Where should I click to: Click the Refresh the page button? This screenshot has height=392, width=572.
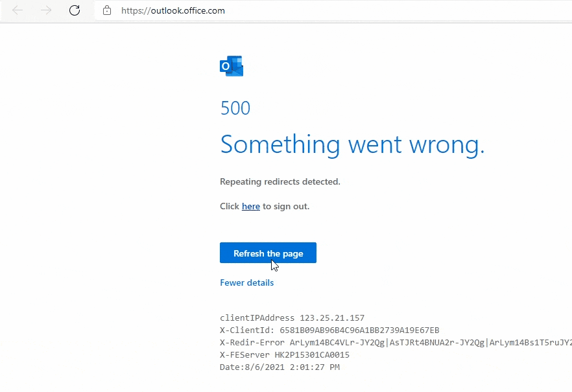tap(268, 253)
